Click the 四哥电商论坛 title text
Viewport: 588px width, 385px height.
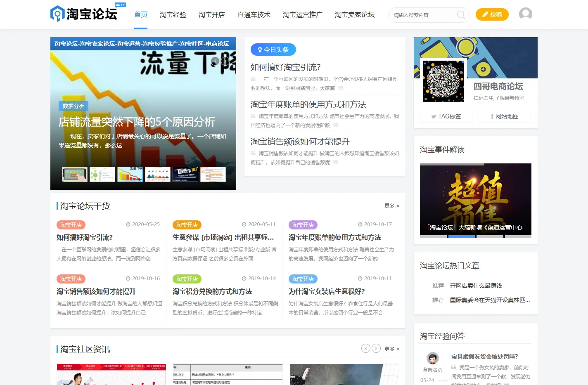498,86
